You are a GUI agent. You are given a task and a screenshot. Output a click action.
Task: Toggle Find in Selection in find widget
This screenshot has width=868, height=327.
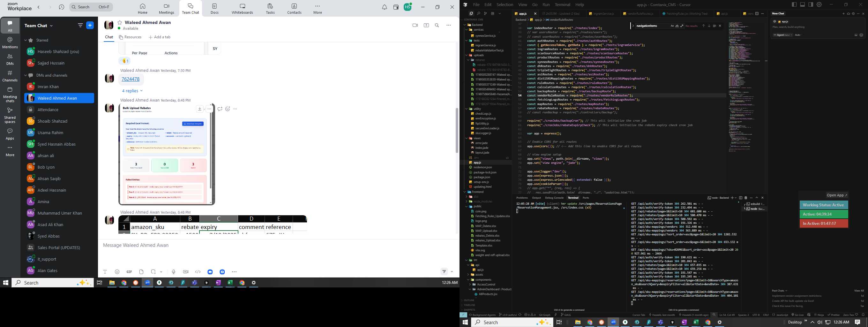coord(715,26)
